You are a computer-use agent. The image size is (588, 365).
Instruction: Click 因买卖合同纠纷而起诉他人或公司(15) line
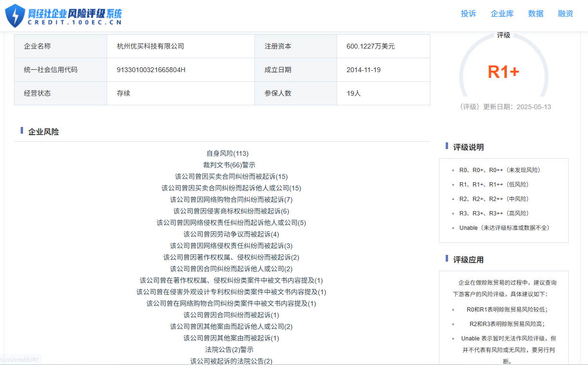tap(231, 188)
